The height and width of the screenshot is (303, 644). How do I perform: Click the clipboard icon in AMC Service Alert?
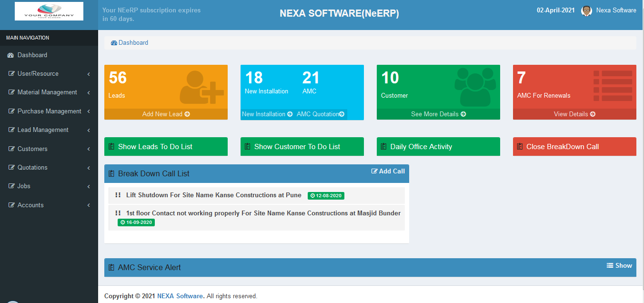tap(111, 268)
